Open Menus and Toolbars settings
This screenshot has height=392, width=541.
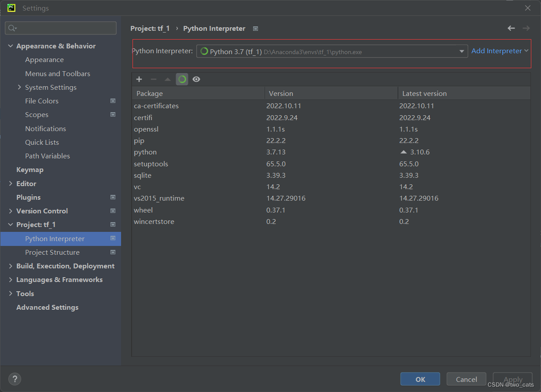58,73
